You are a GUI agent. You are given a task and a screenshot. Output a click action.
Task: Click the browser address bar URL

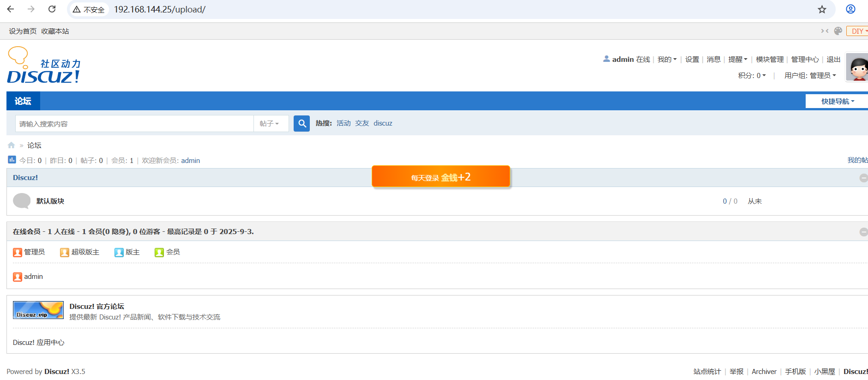tap(160, 9)
